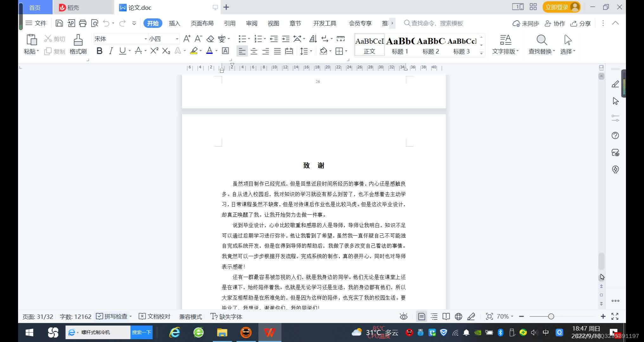The width and height of the screenshot is (644, 342).
Task: Click the command search field
Action: (x=434, y=23)
